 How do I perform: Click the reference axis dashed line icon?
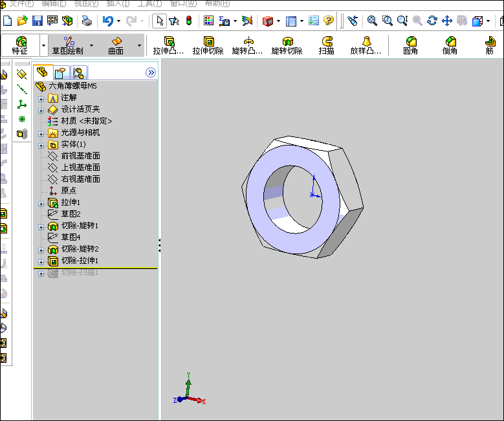(x=21, y=89)
